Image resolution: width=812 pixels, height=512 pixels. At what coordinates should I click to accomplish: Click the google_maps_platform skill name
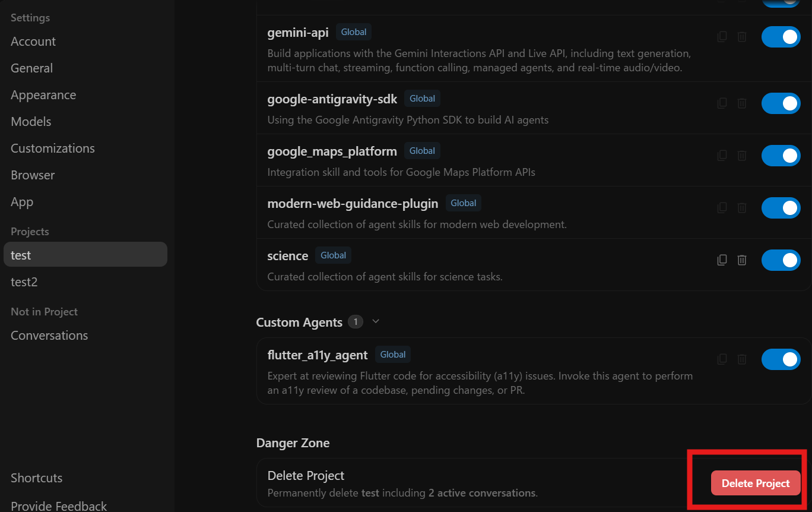click(332, 151)
